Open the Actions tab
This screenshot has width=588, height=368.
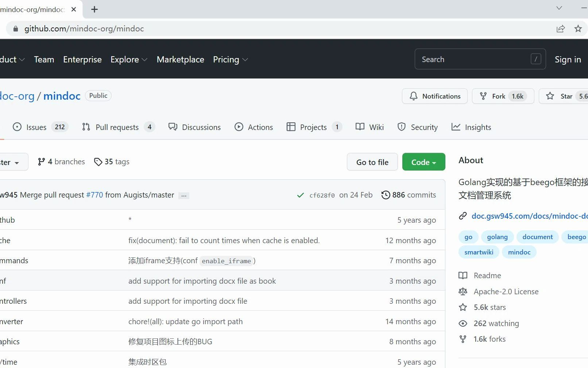254,127
